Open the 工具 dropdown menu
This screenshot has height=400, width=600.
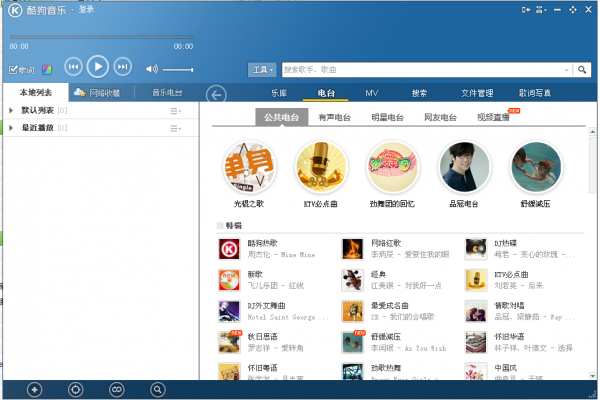(262, 70)
